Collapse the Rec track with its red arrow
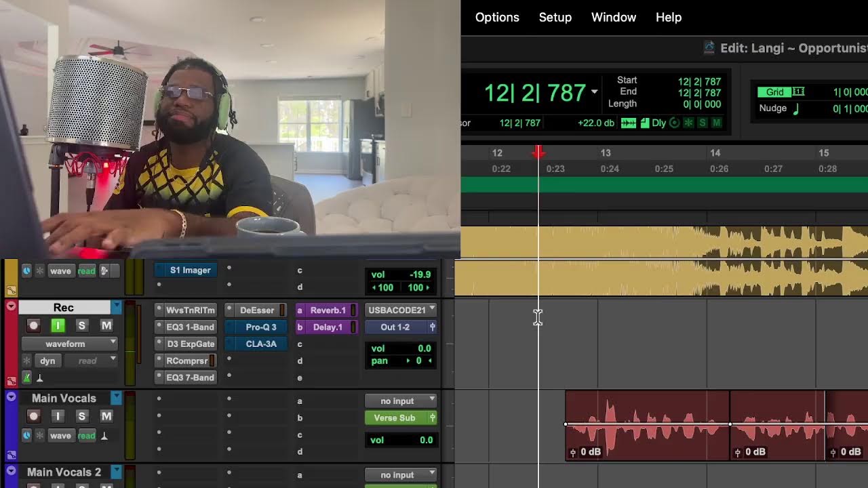 11,306
